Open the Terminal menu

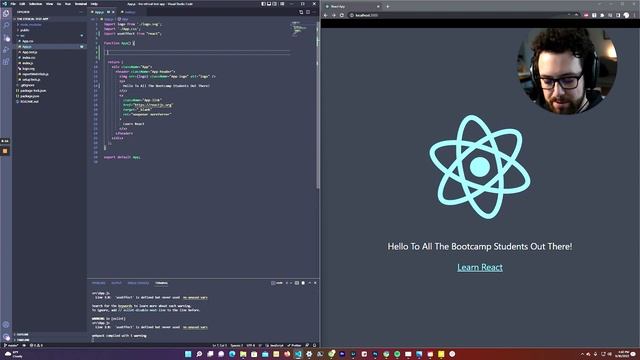tap(81, 4)
